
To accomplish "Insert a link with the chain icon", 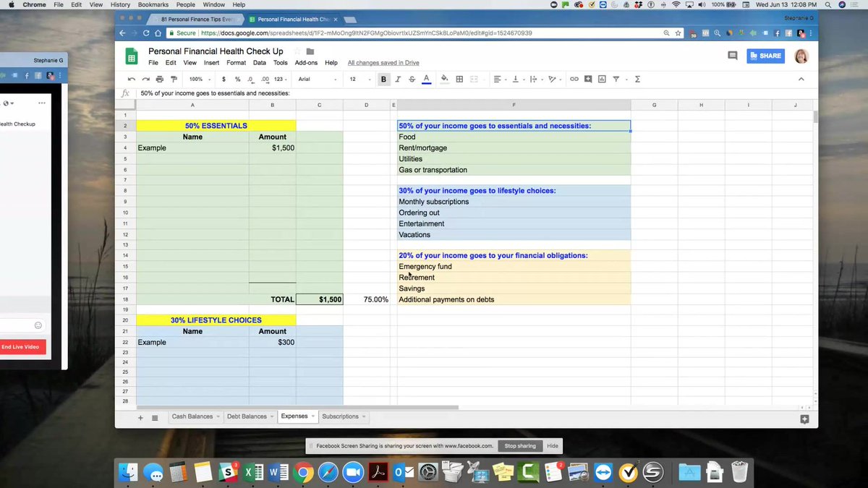I will pos(574,79).
